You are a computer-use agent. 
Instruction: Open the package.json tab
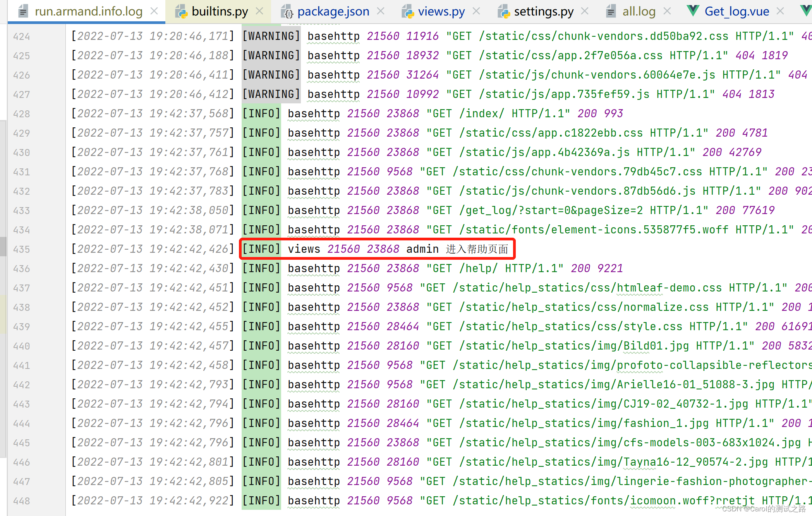333,11
